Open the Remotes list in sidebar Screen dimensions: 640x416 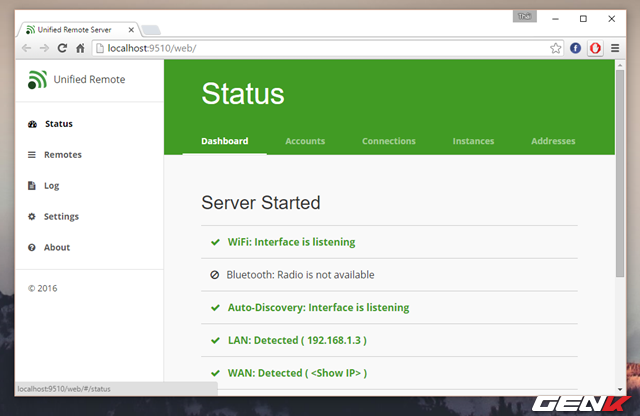click(x=63, y=155)
